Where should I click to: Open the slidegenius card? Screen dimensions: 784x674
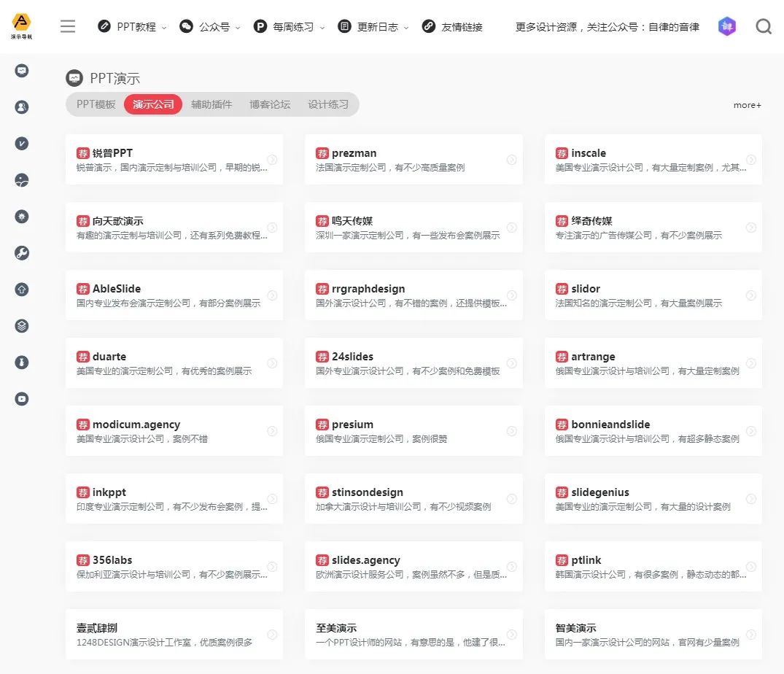pos(653,498)
